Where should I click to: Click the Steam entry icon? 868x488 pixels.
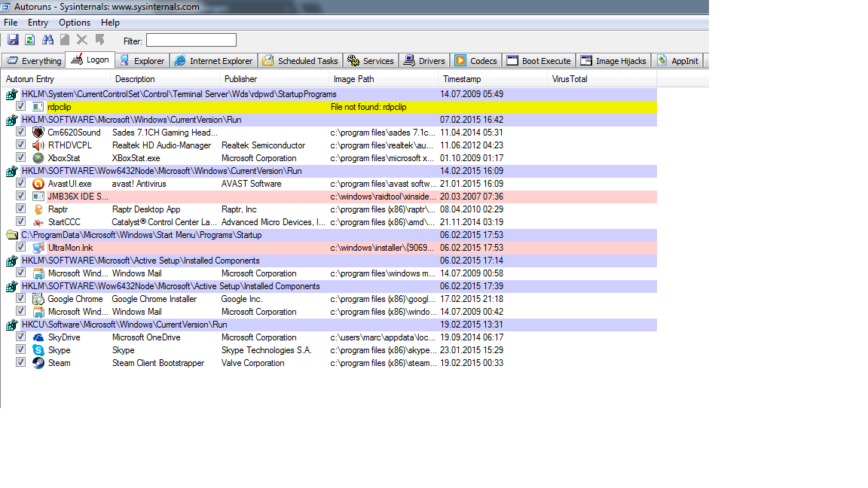click(x=38, y=363)
